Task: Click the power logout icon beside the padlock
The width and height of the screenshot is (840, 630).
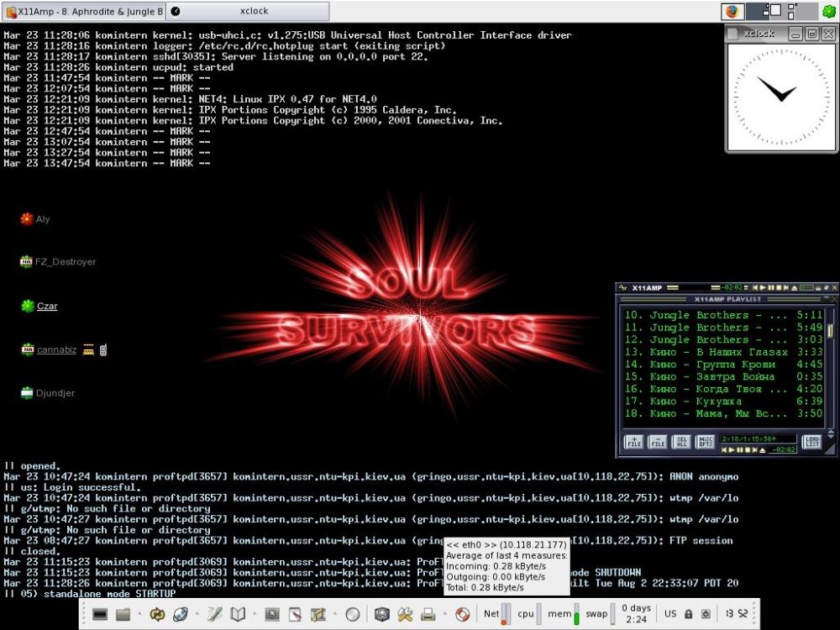Action: pos(706,614)
